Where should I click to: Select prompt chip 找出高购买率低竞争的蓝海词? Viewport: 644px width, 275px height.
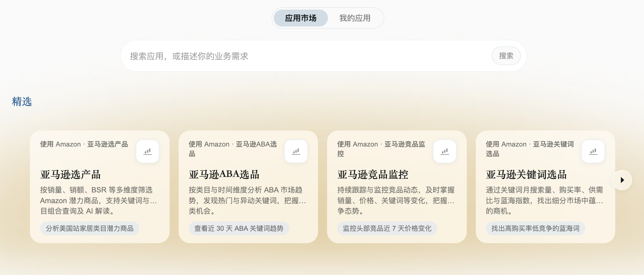point(535,228)
